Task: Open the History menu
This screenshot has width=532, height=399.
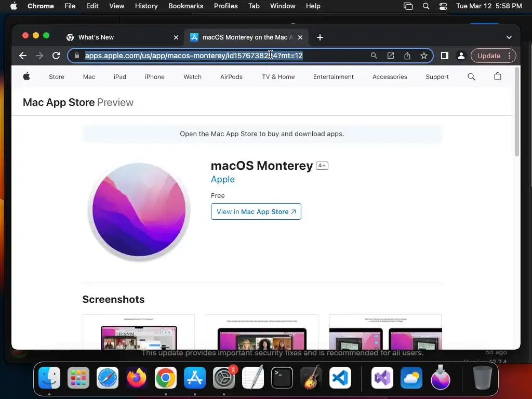Action: [146, 6]
